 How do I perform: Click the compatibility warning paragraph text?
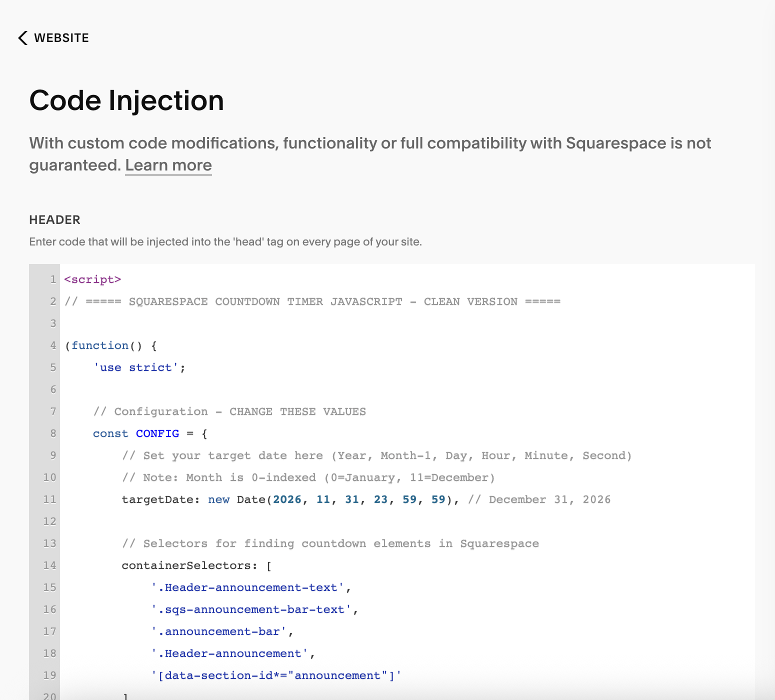tap(370, 154)
